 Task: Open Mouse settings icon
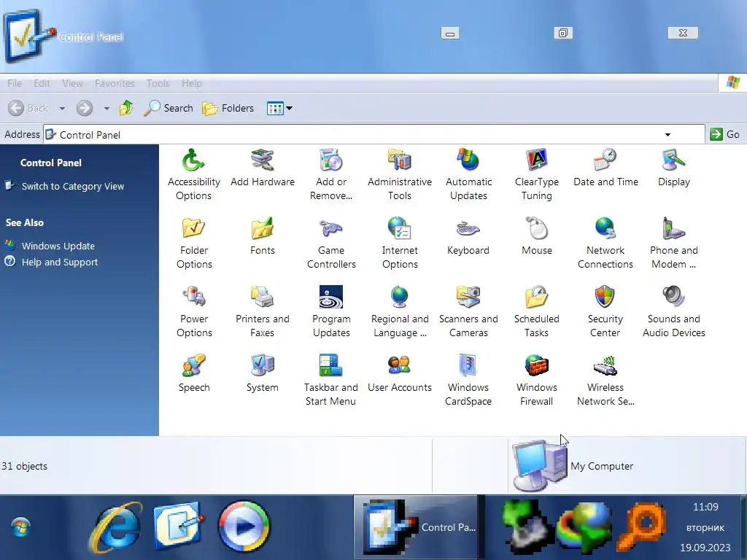537,236
